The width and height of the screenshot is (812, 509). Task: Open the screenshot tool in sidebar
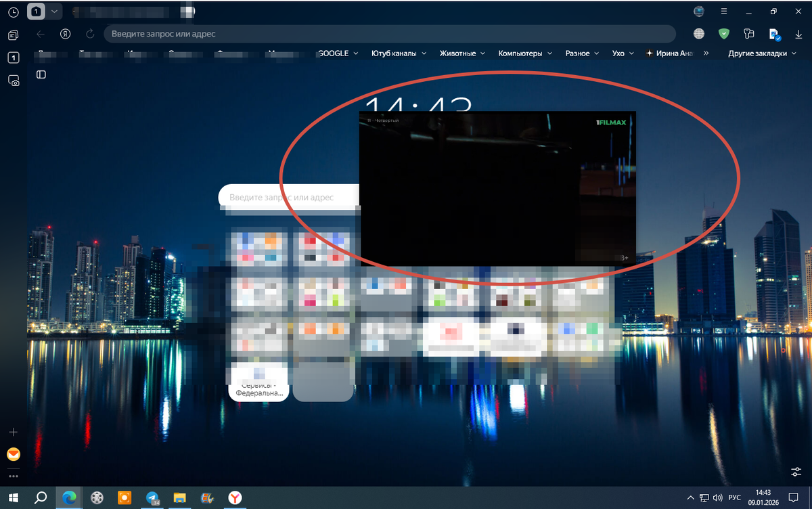pyautogui.click(x=14, y=81)
